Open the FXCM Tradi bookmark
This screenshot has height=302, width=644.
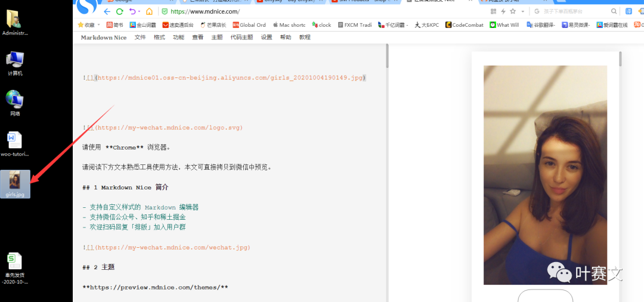pos(354,25)
